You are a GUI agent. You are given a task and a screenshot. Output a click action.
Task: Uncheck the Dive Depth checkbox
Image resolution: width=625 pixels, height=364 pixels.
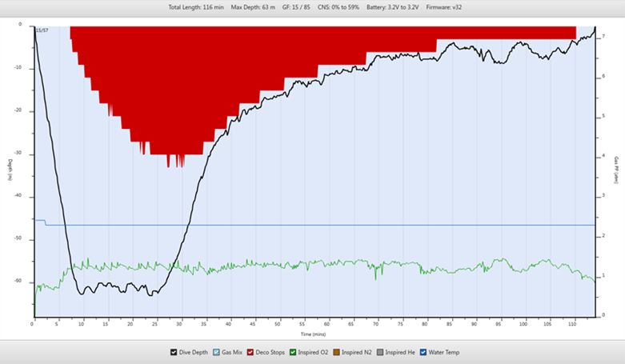(174, 352)
